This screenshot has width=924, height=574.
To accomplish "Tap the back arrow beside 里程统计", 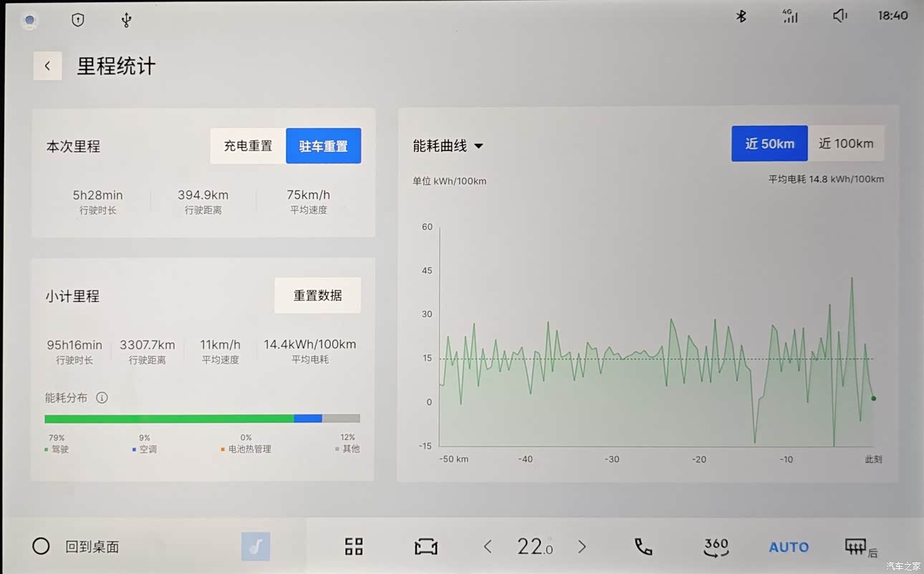I will pyautogui.click(x=47, y=67).
